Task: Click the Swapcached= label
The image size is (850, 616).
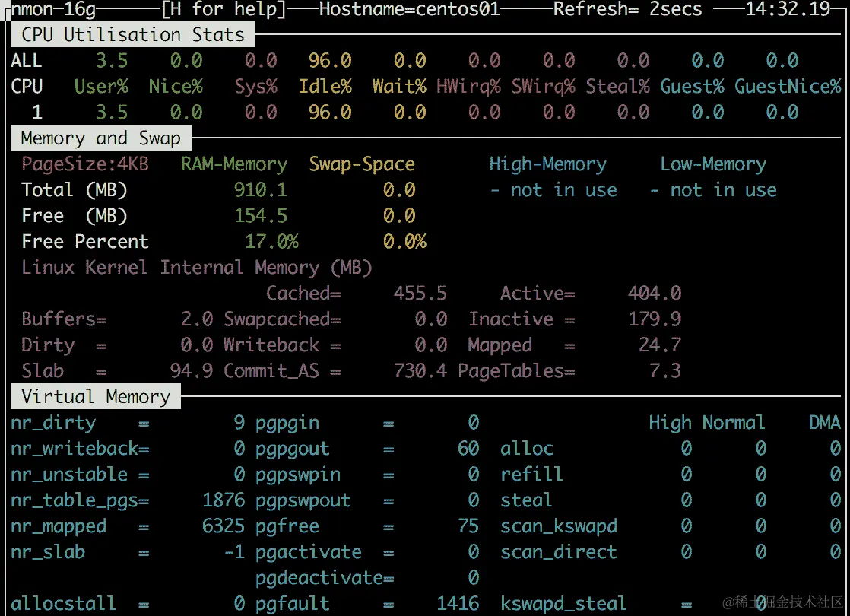Action: tap(282, 319)
